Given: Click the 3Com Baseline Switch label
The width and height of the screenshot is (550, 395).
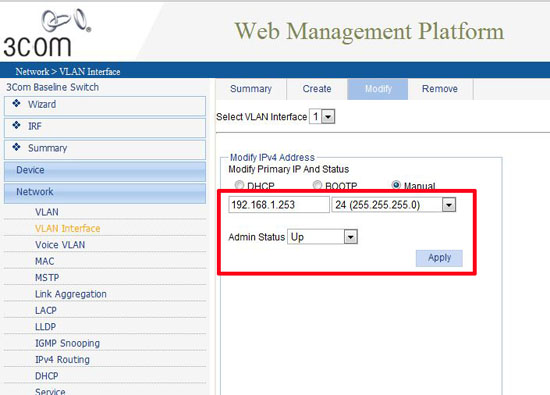Looking at the screenshot, I should pyautogui.click(x=53, y=87).
